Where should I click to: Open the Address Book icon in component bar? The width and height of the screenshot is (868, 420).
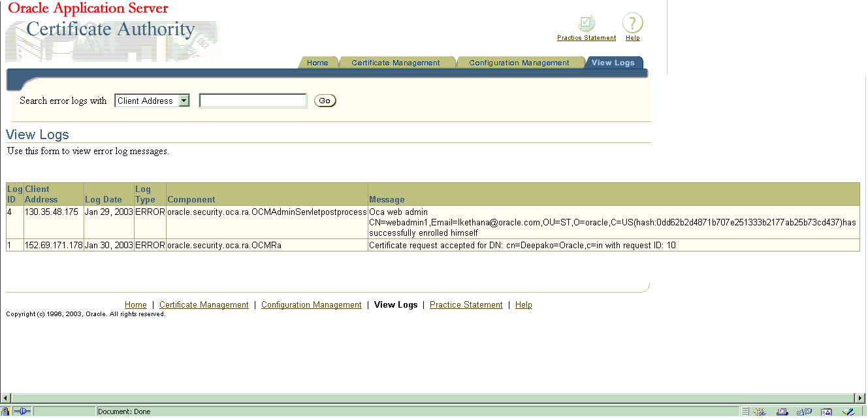click(x=826, y=412)
